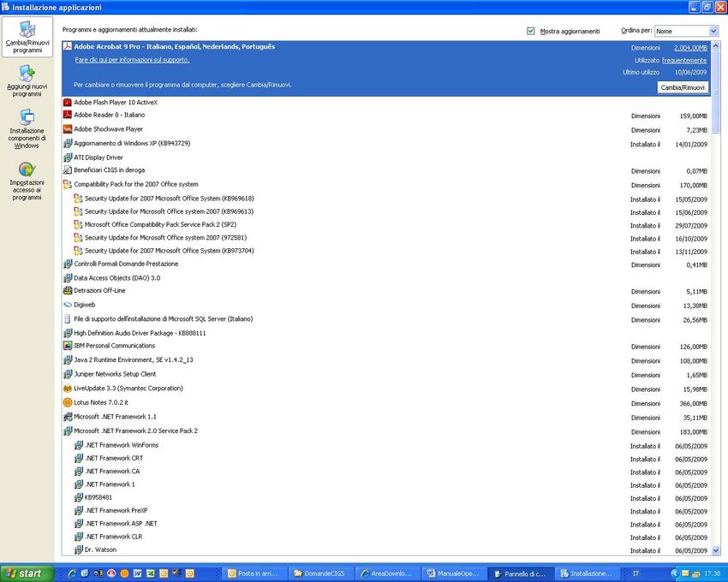
Task: Select IBM Personal Communications in list
Action: click(114, 346)
